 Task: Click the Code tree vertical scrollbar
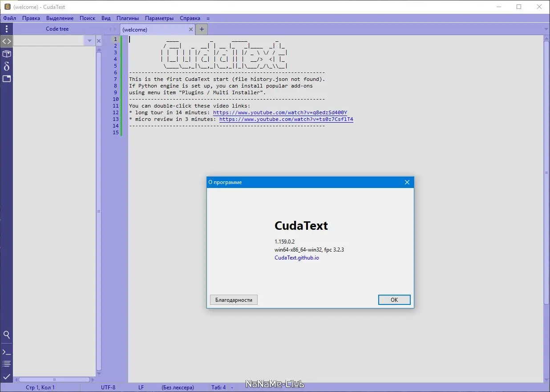coord(99,212)
